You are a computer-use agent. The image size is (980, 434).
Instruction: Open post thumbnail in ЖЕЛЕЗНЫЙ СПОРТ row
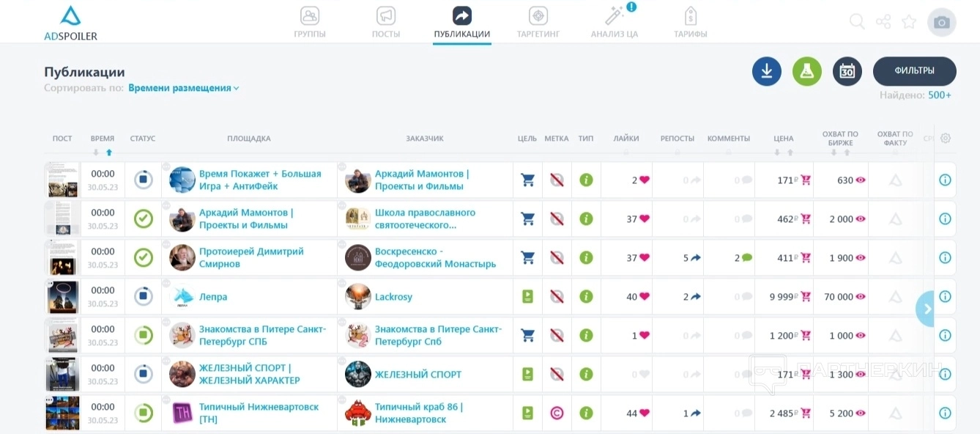[62, 374]
